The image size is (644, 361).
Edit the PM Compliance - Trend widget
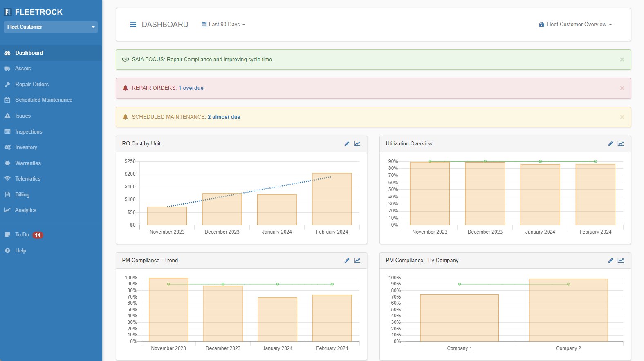(x=347, y=261)
